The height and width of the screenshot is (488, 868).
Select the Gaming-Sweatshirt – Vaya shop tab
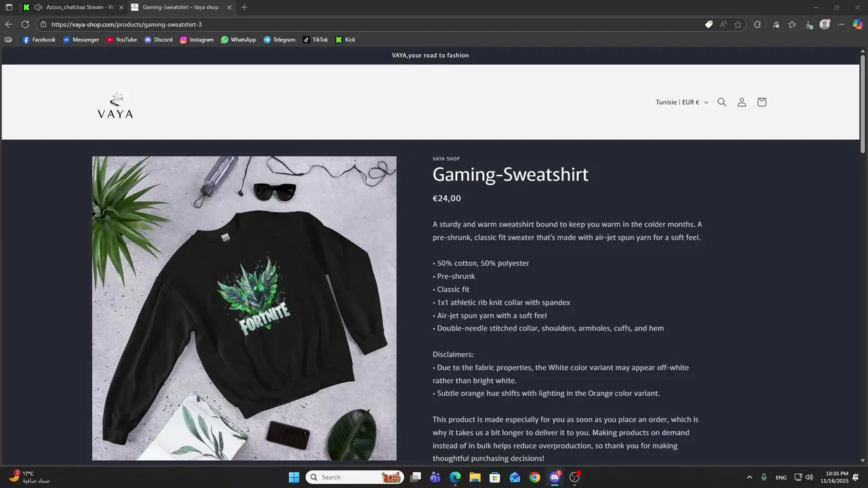(180, 7)
